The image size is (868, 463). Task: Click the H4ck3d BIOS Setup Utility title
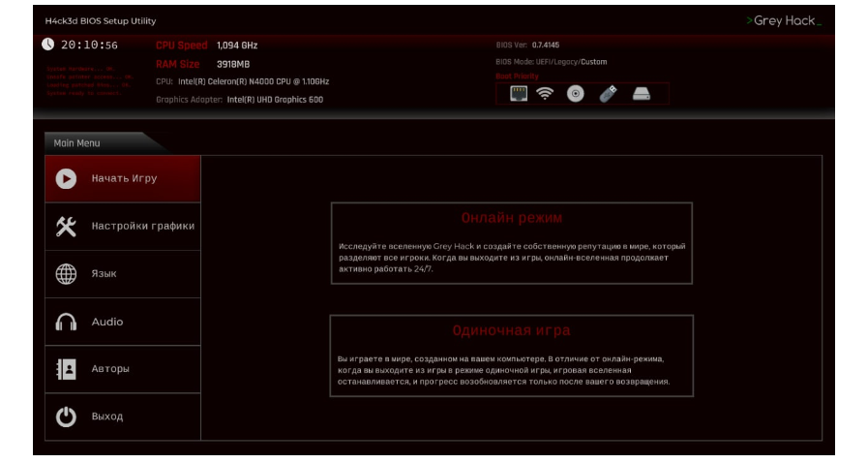pos(101,21)
